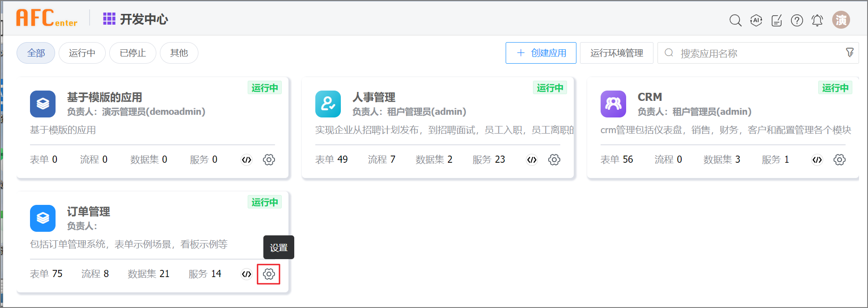The height and width of the screenshot is (308, 868).
Task: Open the 开发中心 app grid menu
Action: pyautogui.click(x=109, y=19)
